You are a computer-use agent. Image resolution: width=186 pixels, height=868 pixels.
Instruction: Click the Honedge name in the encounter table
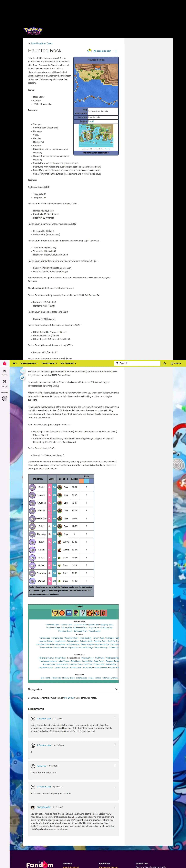pyautogui.click(x=42, y=534)
